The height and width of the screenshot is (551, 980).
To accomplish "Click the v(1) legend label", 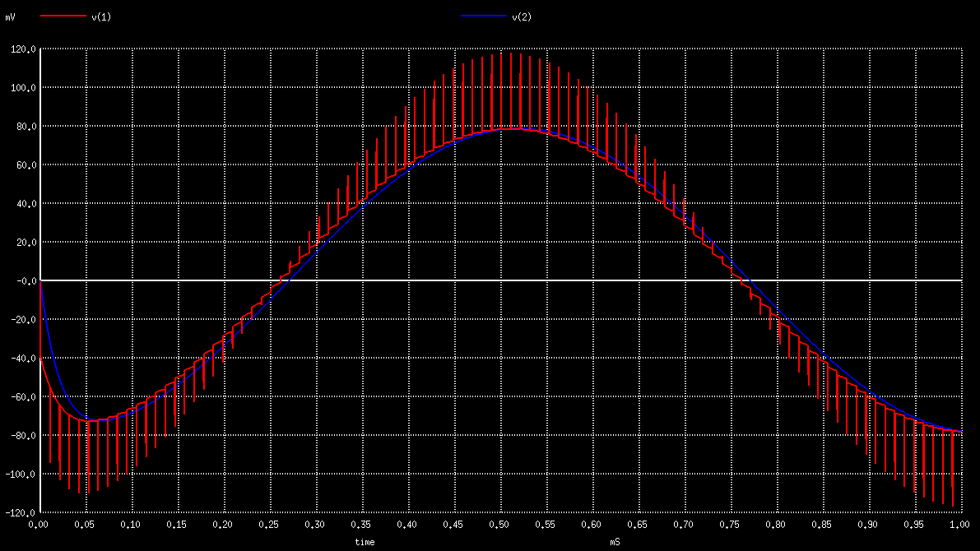I will (101, 17).
